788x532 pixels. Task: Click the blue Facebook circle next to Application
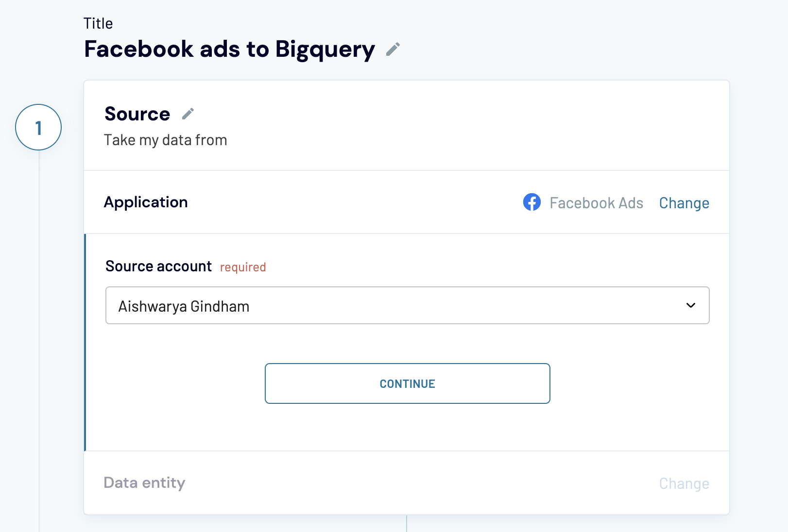click(532, 202)
